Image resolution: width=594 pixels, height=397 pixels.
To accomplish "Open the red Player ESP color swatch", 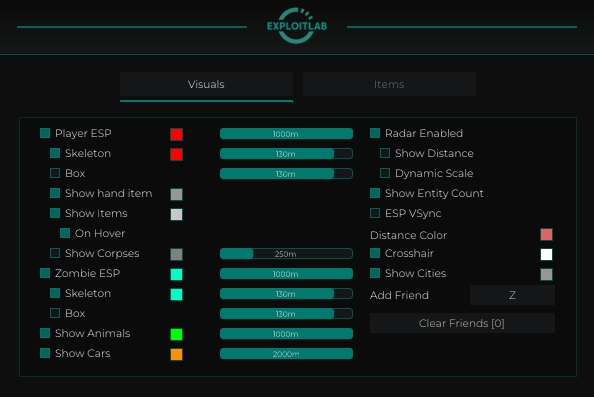I will click(x=177, y=134).
